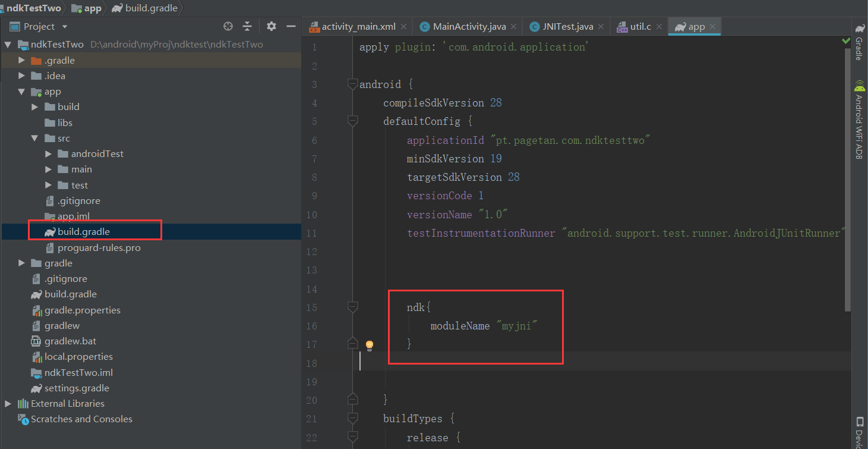Viewport: 868px width, 449px height.
Task: Close the activity_main.xml tab
Action: (x=404, y=27)
